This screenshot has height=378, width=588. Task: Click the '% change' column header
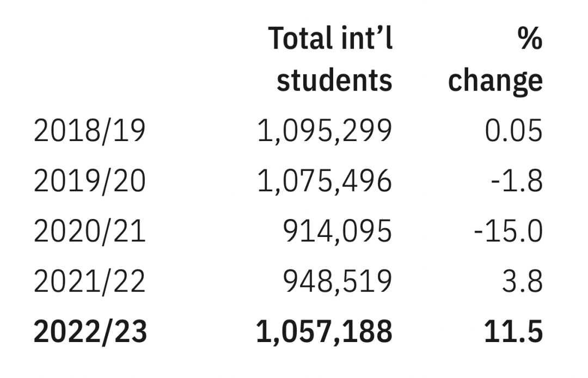point(495,59)
